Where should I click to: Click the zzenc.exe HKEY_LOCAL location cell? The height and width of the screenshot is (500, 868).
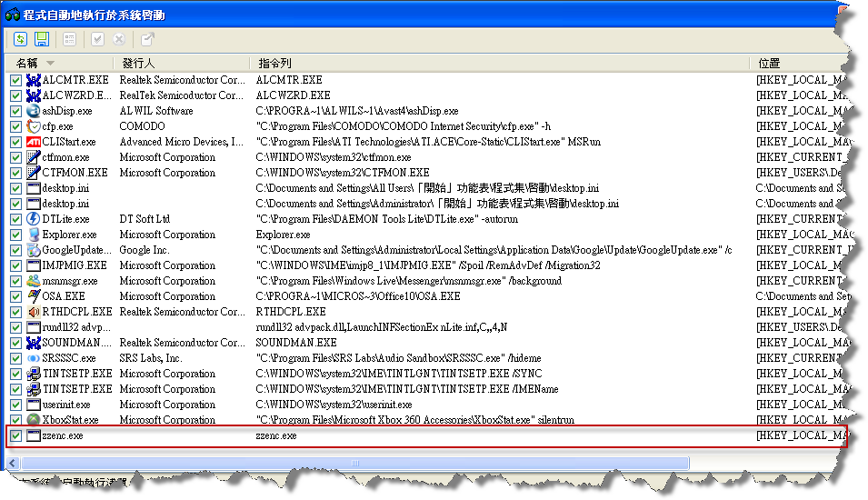801,435
